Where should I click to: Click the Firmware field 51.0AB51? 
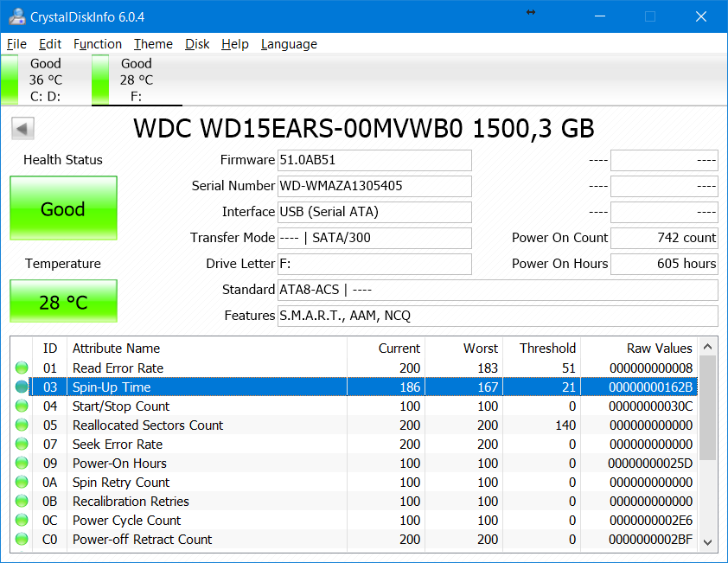point(374,160)
